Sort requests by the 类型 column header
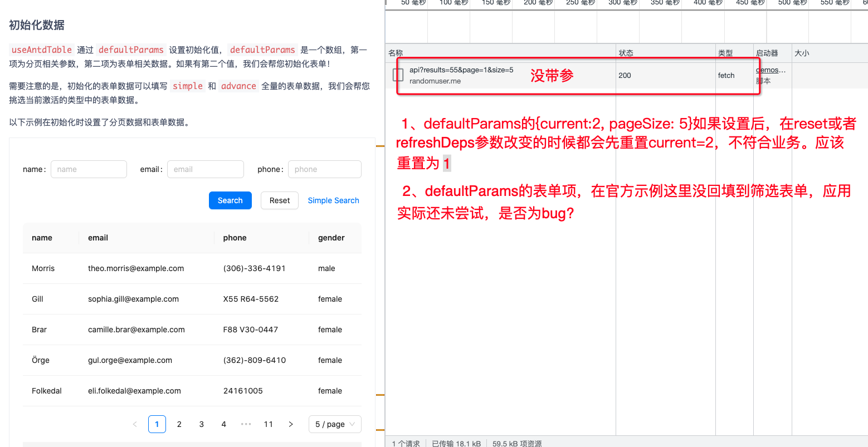Image resolution: width=868 pixels, height=447 pixels. (x=725, y=52)
